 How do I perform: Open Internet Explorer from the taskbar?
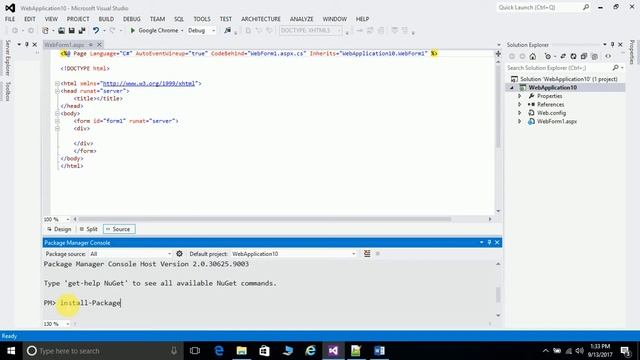click(310, 351)
